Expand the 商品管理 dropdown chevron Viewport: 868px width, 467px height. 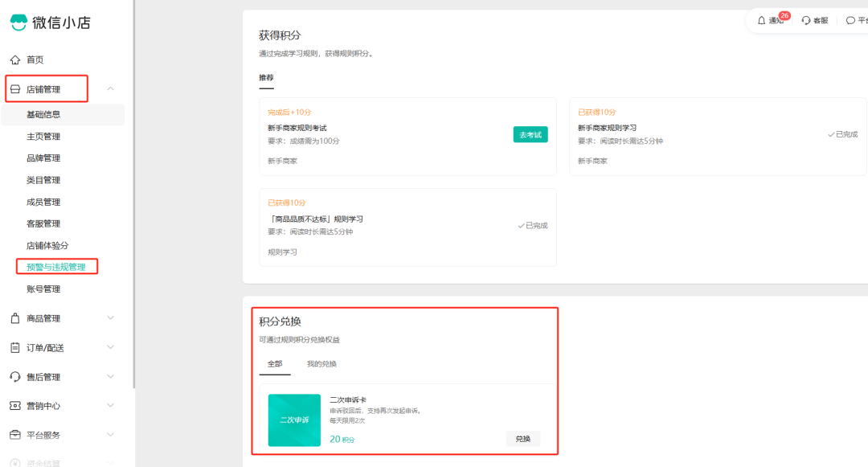112,317
